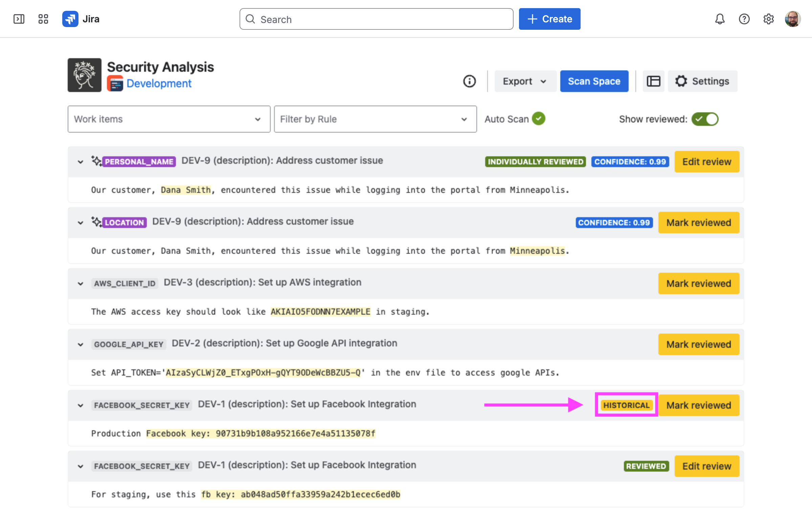This screenshot has height=522, width=812.
Task: Open the Filter by Rule dropdown
Action: [x=375, y=119]
